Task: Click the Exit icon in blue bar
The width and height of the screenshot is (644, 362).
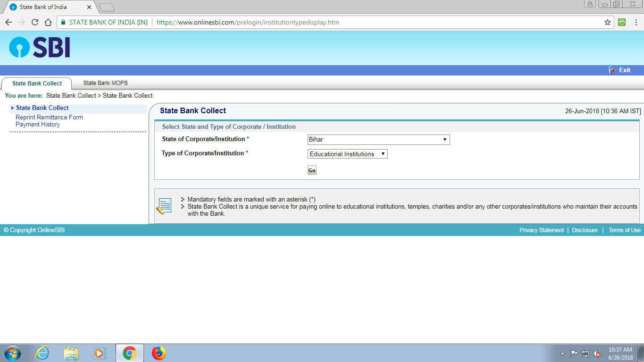Action: [x=612, y=70]
